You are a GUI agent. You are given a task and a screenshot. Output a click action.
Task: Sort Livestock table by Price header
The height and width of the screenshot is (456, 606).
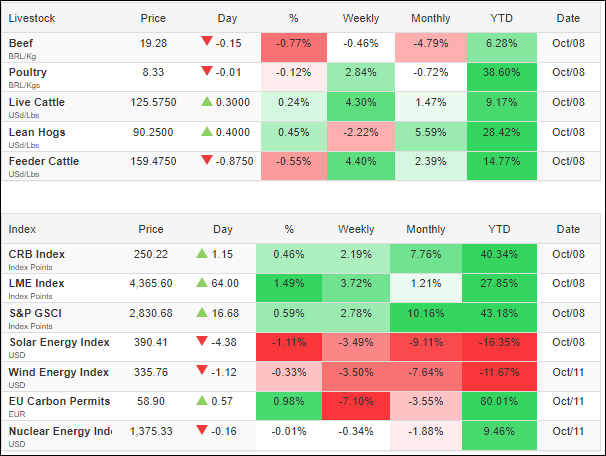[152, 18]
